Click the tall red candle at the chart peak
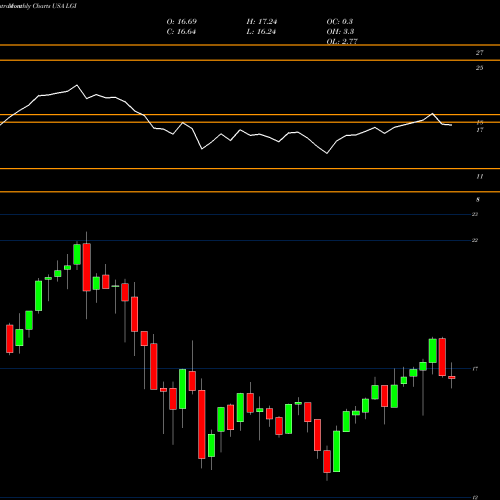 [87, 267]
